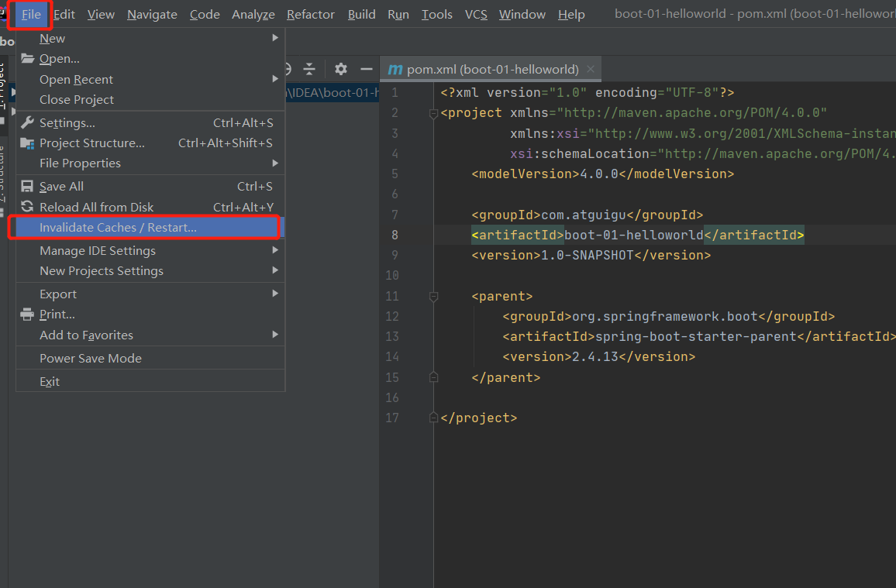The height and width of the screenshot is (588, 896).
Task: Open the Navigate menu
Action: [152, 14]
